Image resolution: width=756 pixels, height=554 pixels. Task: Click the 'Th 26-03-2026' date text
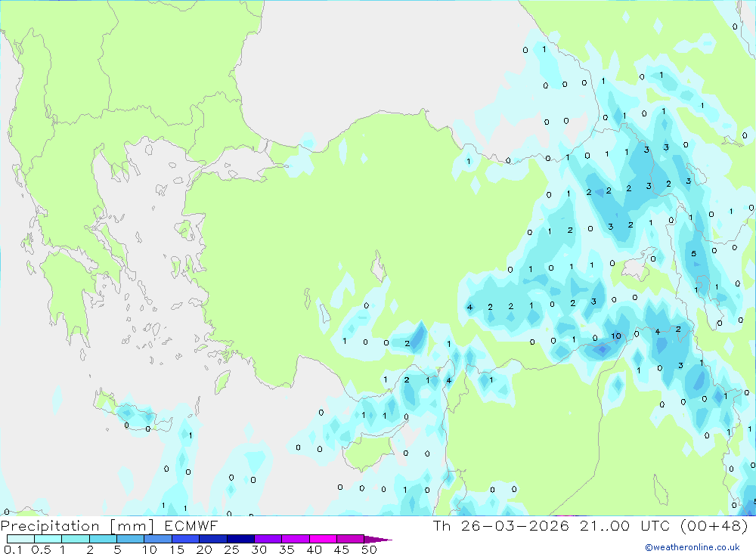point(501,526)
